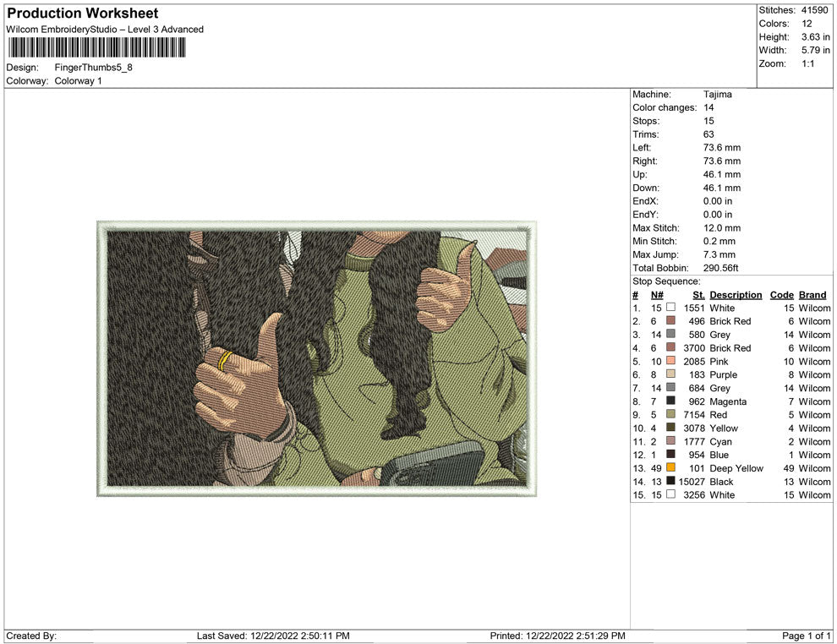This screenshot has width=837, height=644.
Task: Click the 'Pink' description text
Action: coord(719,361)
